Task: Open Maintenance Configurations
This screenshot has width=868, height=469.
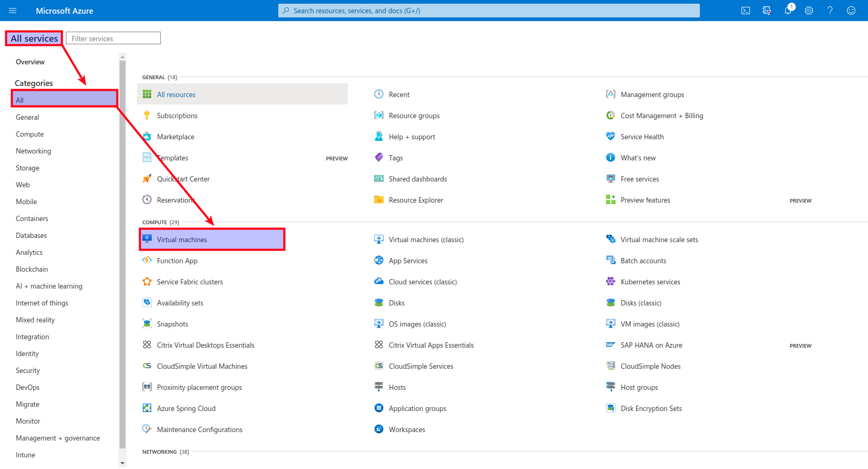Action: tap(200, 429)
